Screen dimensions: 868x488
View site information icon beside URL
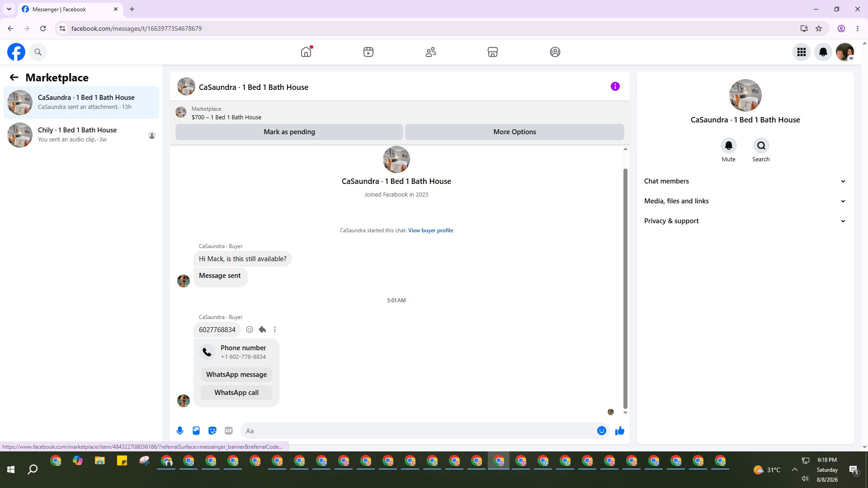[x=62, y=28]
